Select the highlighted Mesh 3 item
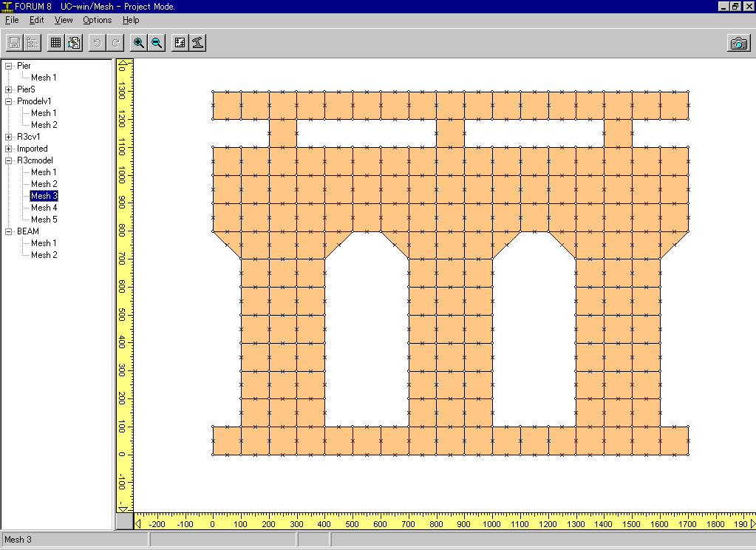The height and width of the screenshot is (550, 756). click(44, 195)
